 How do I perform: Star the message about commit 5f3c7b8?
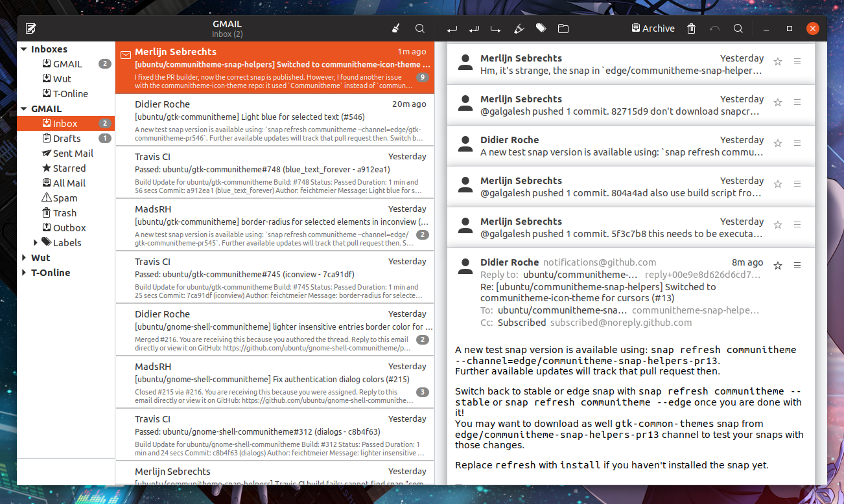[778, 225]
